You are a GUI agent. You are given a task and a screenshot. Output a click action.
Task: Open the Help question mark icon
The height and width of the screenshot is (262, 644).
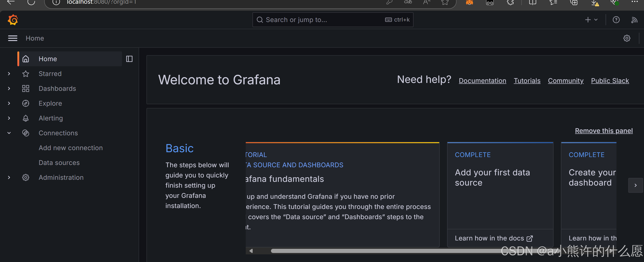616,20
